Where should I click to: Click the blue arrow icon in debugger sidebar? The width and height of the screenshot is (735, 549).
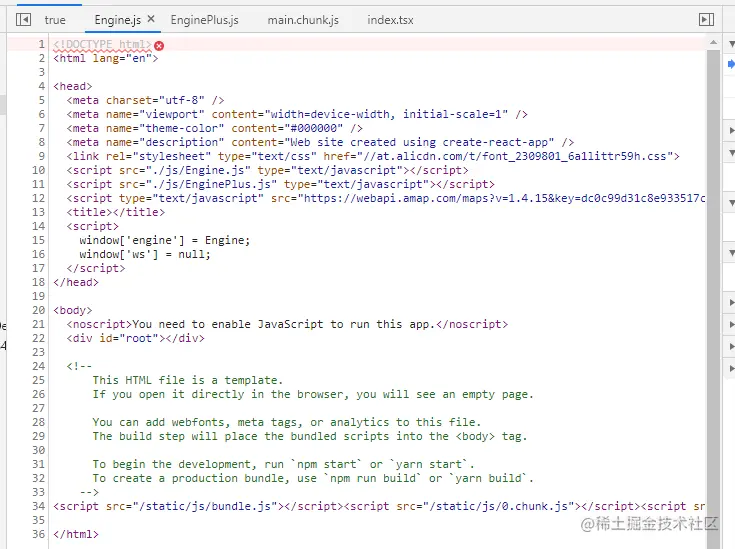(731, 63)
